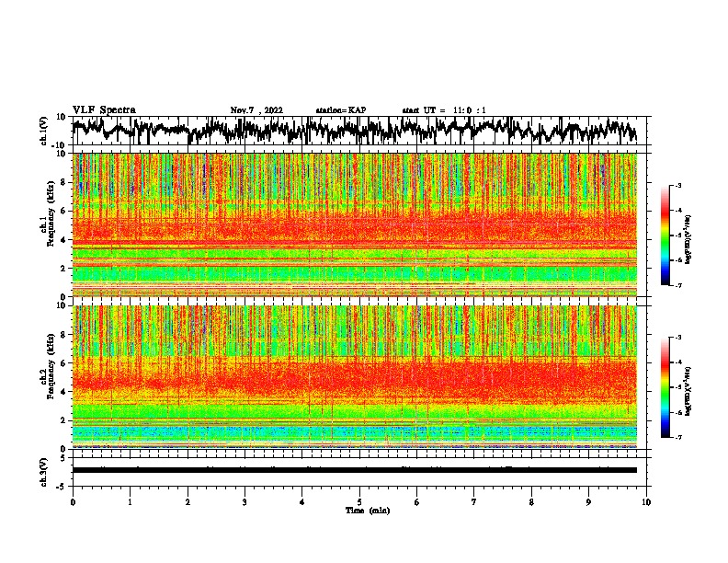The height and width of the screenshot is (563, 728).
Task: Click the thick black ch.3 signal trace
Action: 355,470
